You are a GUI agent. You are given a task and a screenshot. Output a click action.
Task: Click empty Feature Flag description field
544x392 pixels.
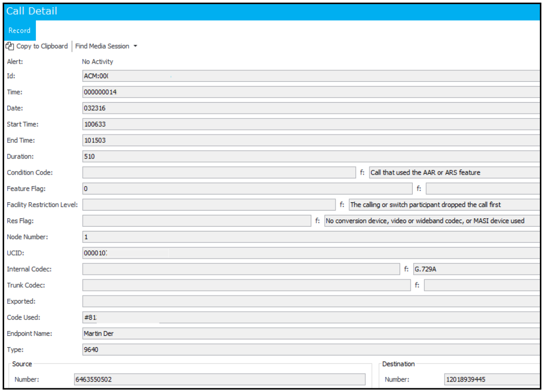(x=483, y=189)
